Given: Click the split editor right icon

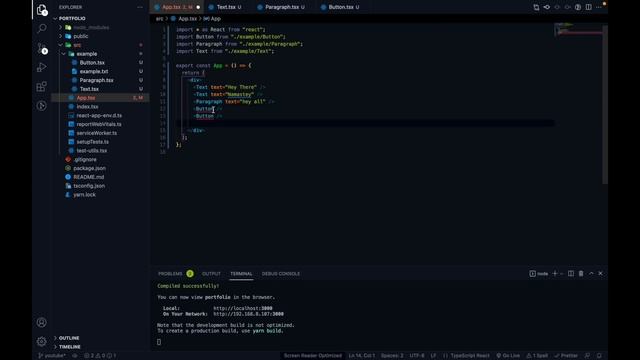Looking at the screenshot, I should click(x=589, y=7).
